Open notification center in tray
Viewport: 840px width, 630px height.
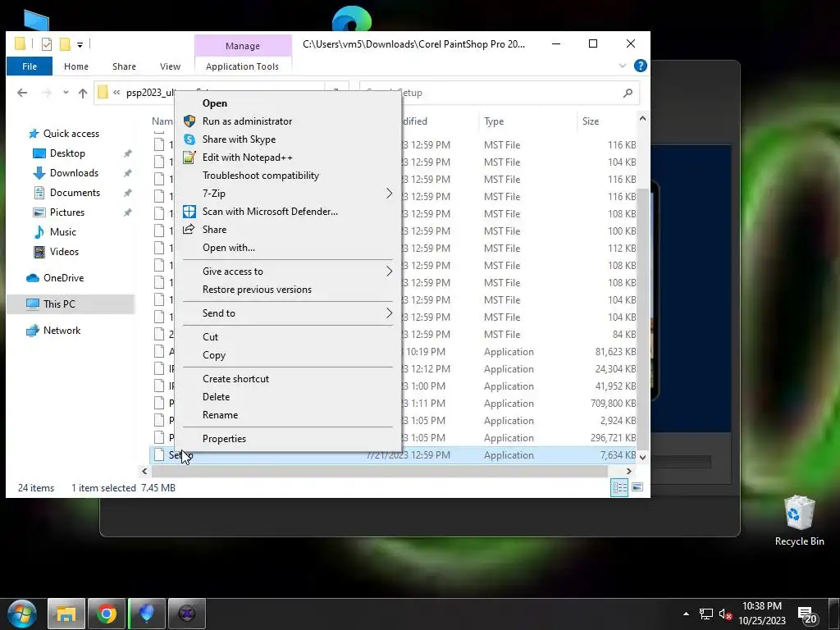click(807, 614)
